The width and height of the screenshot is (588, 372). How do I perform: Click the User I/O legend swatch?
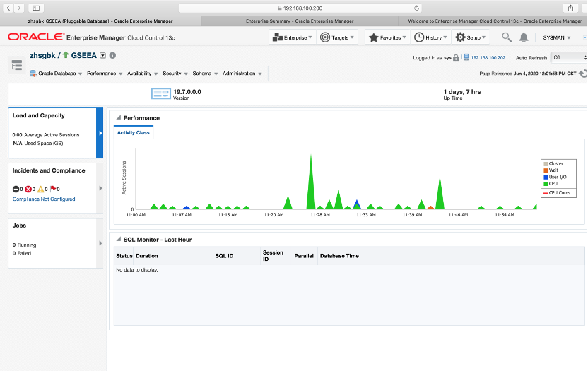click(x=546, y=178)
